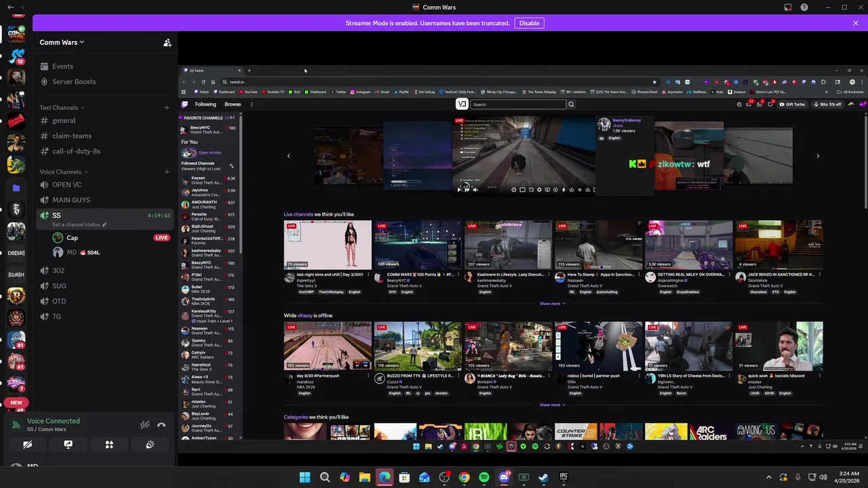868x488 pixels.
Task: Open the soundboard button in Discord
Action: 150,445
